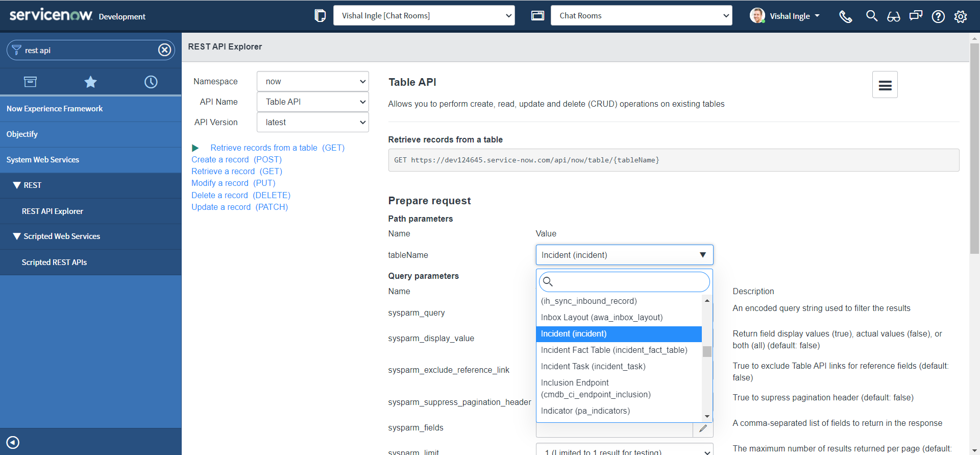Click dropdown list scroll up arrow
This screenshot has height=455, width=980.
707,301
